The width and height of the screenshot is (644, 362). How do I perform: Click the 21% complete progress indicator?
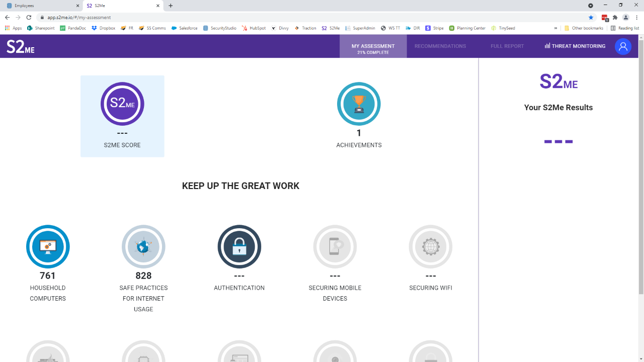tap(373, 52)
